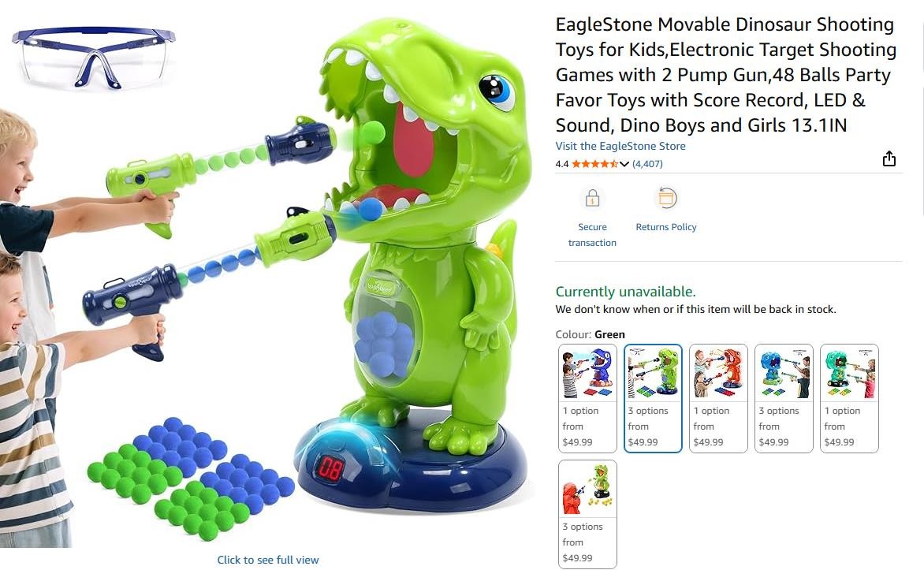
Task: Open the Returns Policy text link
Action: [x=666, y=227]
